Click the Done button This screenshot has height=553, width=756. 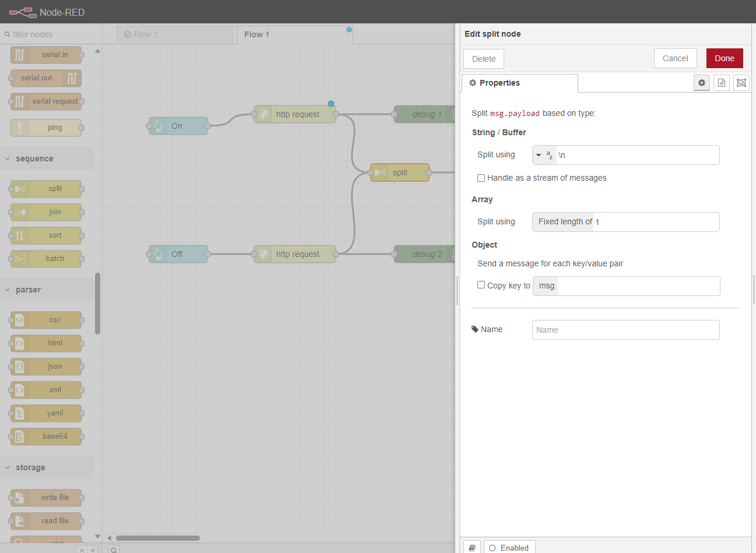coord(725,58)
